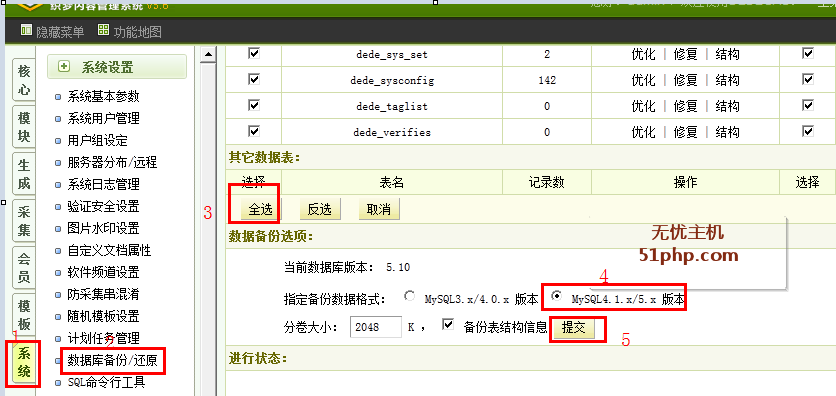The height and width of the screenshot is (396, 836).
Task: Click 结构 for dede_verifies
Action: click(727, 132)
